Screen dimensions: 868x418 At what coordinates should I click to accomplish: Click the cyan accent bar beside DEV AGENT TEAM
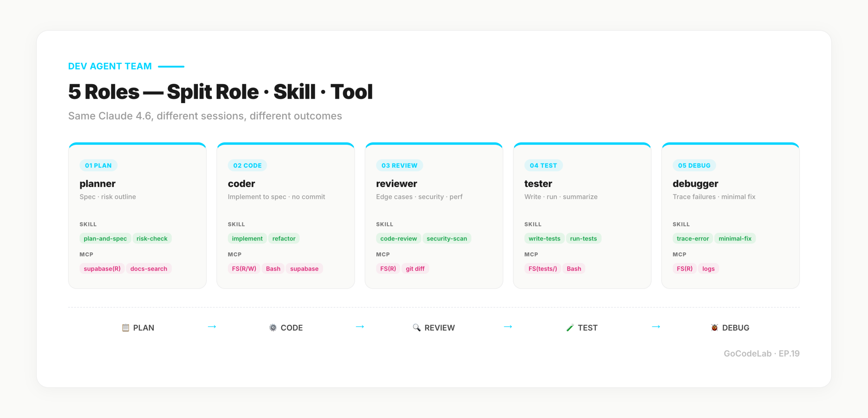tap(172, 66)
